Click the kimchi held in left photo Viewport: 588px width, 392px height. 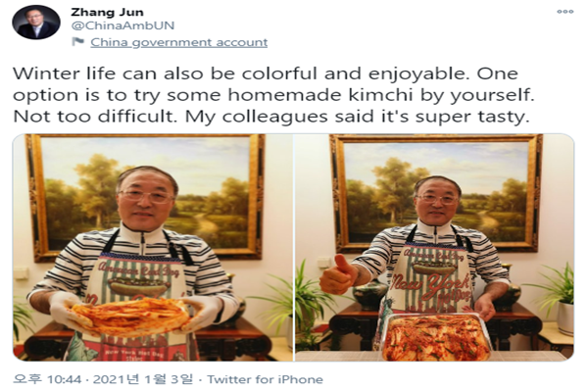(130, 317)
